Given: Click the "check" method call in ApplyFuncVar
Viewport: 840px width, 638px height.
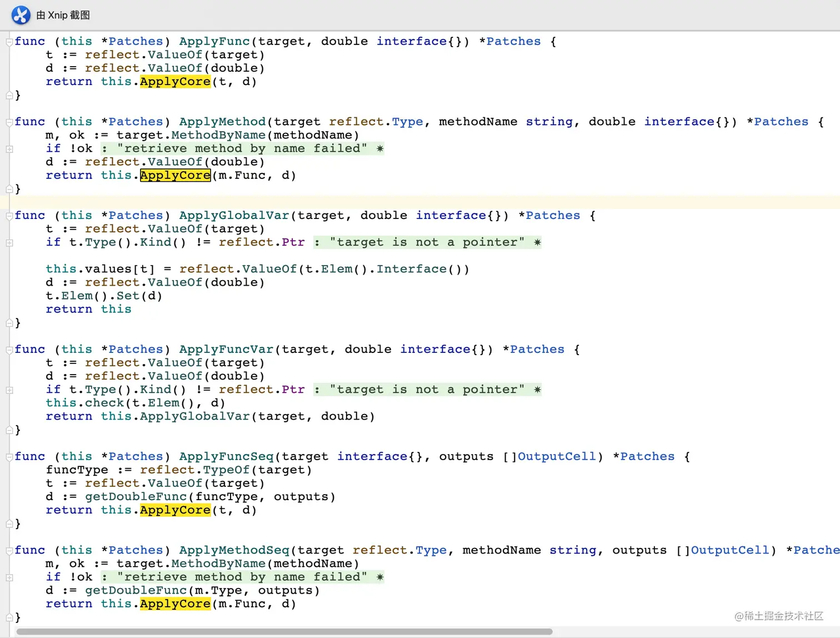Looking at the screenshot, I should pyautogui.click(x=104, y=403).
